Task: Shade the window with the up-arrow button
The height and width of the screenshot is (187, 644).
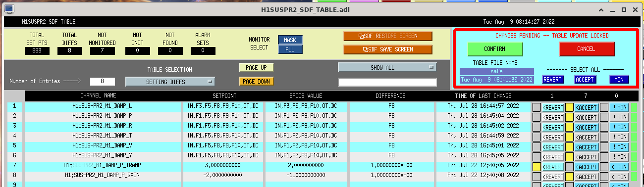Action: 601,10
